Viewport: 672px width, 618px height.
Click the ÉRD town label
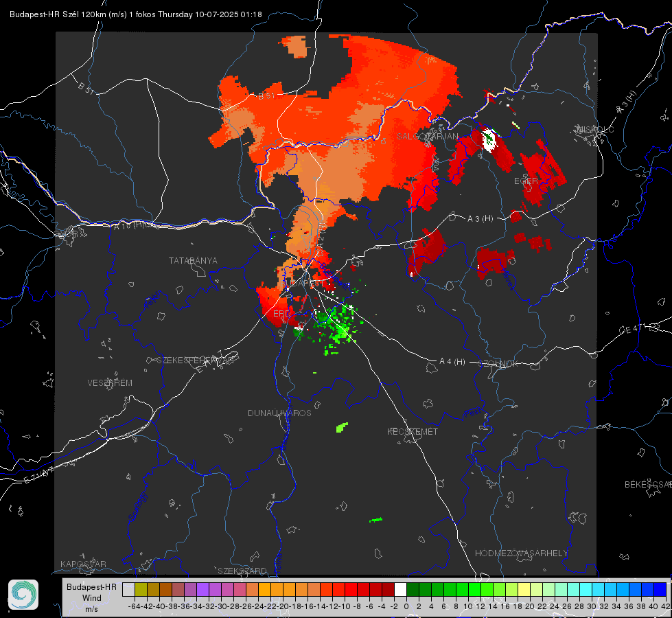tap(281, 314)
